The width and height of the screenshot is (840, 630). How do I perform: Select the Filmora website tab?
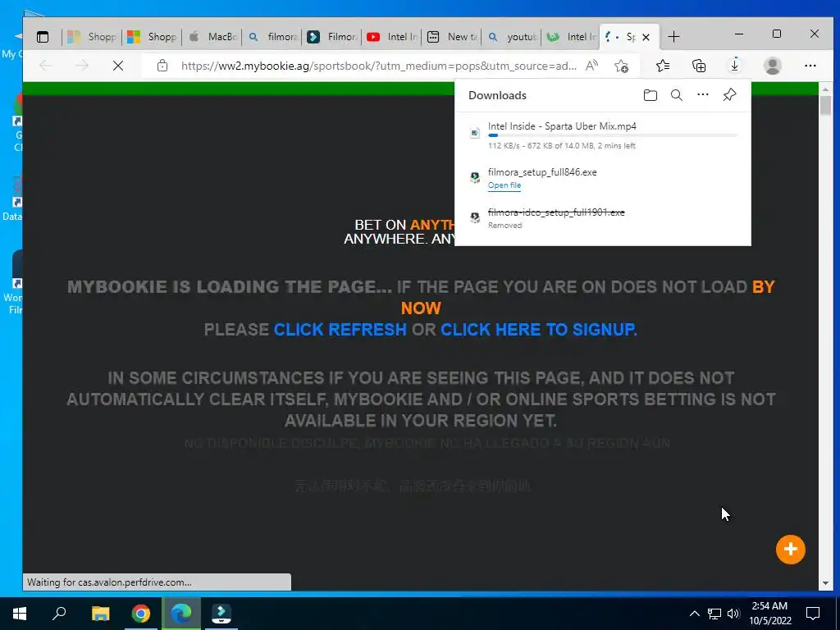[x=331, y=36]
